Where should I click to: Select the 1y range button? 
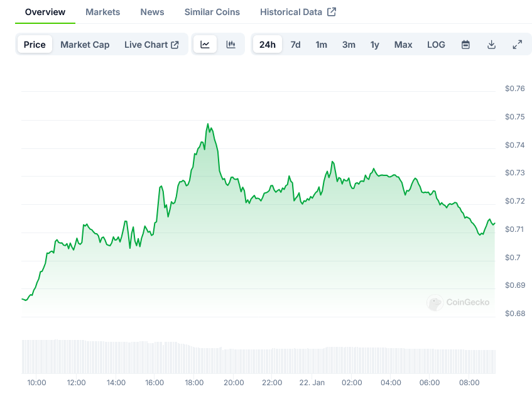[375, 45]
